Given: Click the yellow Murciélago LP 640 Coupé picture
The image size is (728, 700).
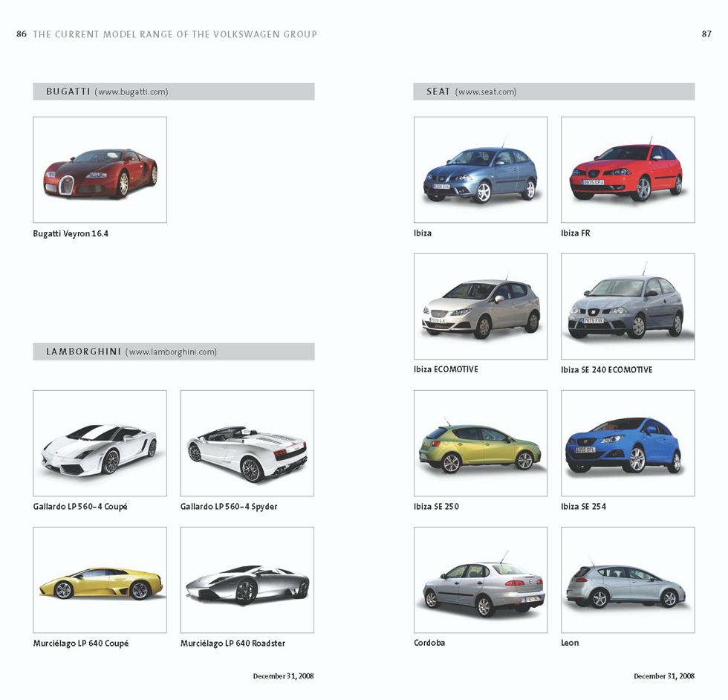Looking at the screenshot, I should [100, 580].
